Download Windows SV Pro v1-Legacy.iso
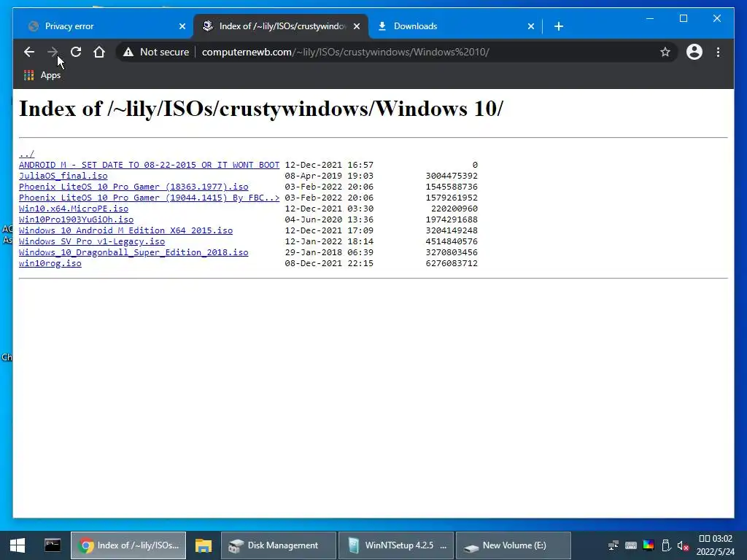Viewport: 747px width, 560px height. 92,241
